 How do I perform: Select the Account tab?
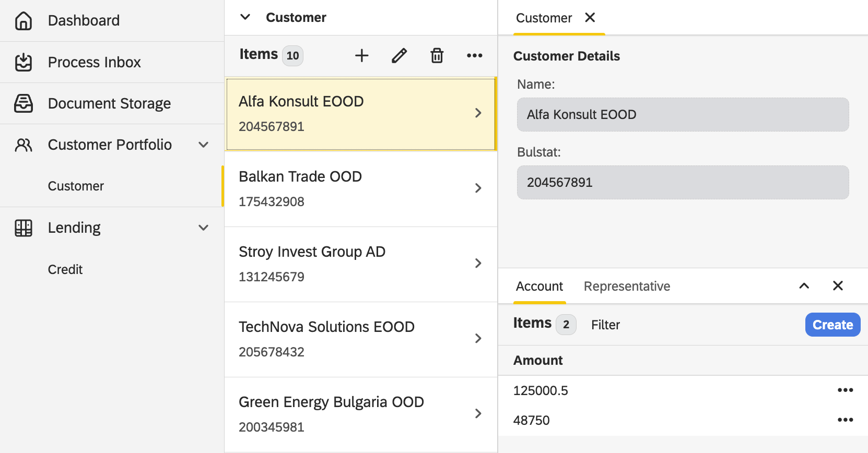point(539,287)
